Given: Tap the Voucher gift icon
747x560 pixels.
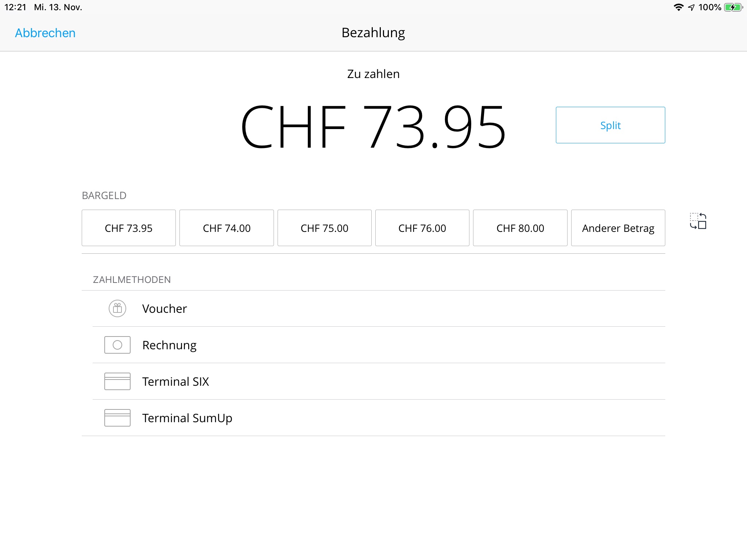Looking at the screenshot, I should pos(117,308).
